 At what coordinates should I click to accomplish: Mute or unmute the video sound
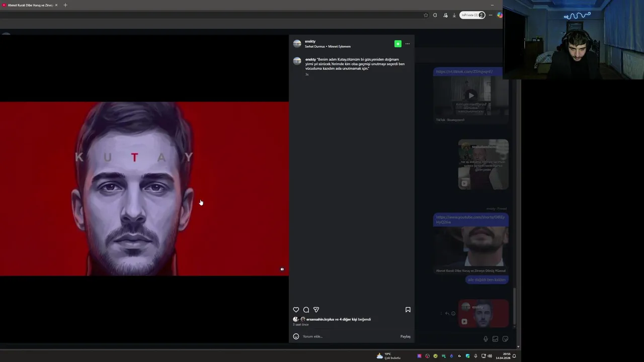tap(282, 269)
